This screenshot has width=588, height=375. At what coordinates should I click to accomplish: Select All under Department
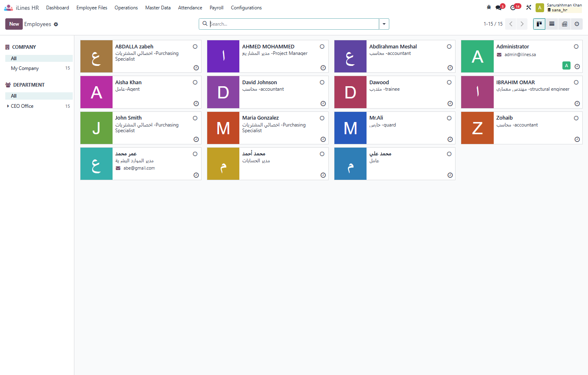point(39,96)
